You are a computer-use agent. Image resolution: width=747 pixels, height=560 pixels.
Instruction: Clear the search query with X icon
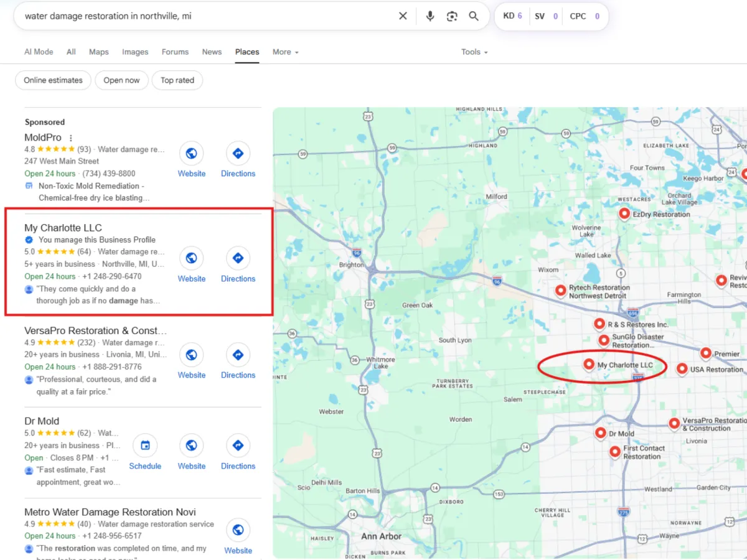pyautogui.click(x=403, y=16)
